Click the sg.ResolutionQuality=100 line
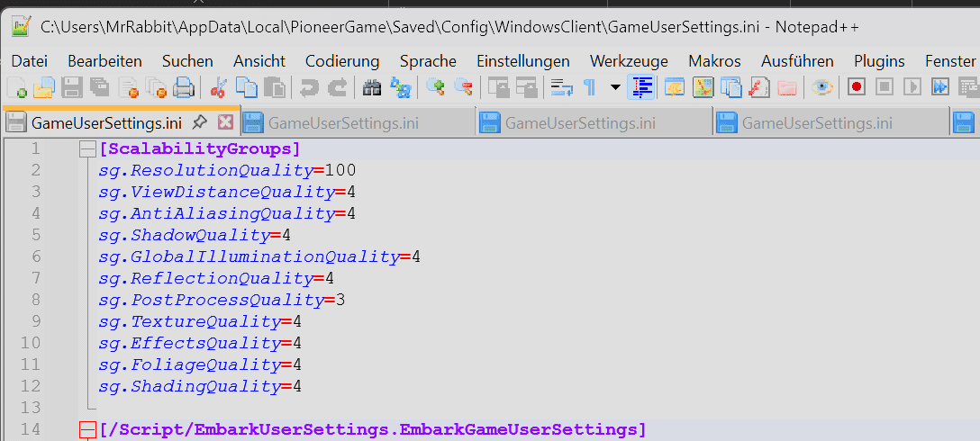This screenshot has height=441, width=980. click(227, 170)
